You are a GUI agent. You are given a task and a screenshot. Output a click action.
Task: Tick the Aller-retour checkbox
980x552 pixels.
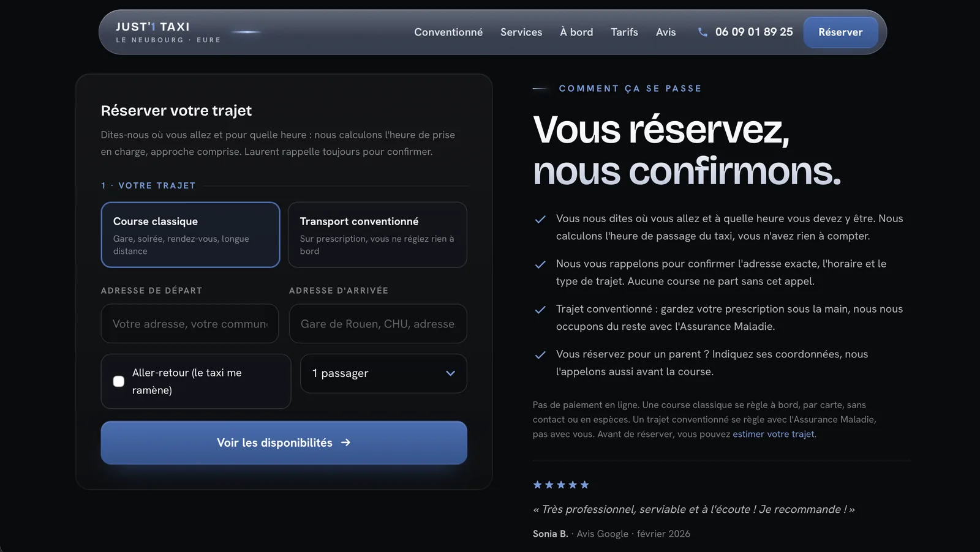(119, 381)
